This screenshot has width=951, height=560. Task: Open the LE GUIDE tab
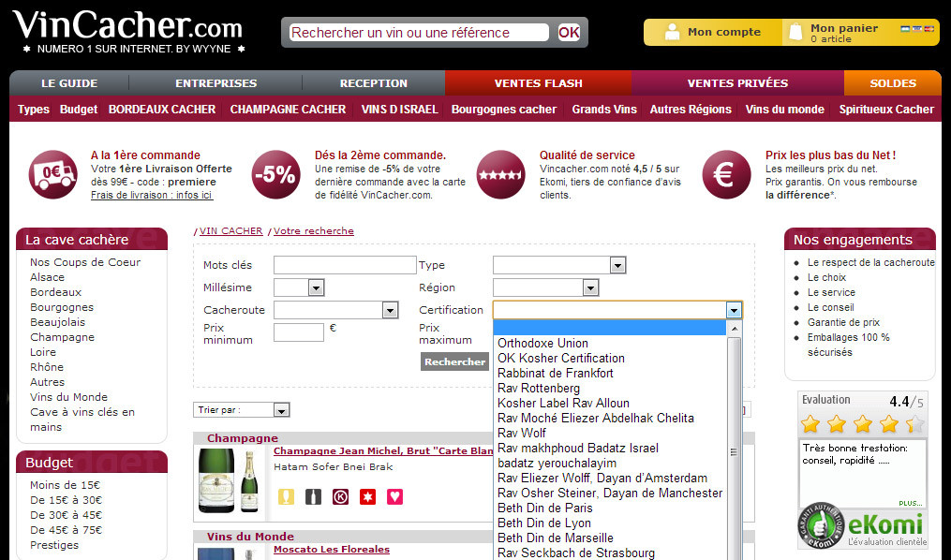tap(69, 83)
